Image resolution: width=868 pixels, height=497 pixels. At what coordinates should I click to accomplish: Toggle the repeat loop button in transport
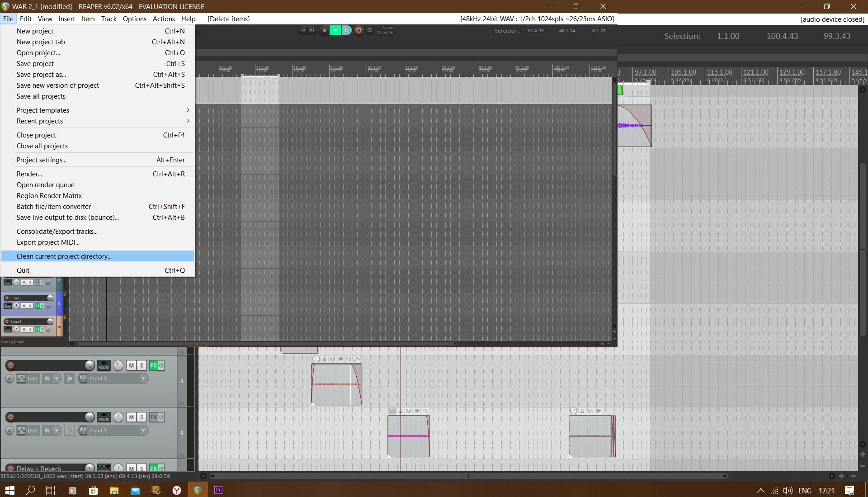[369, 30]
